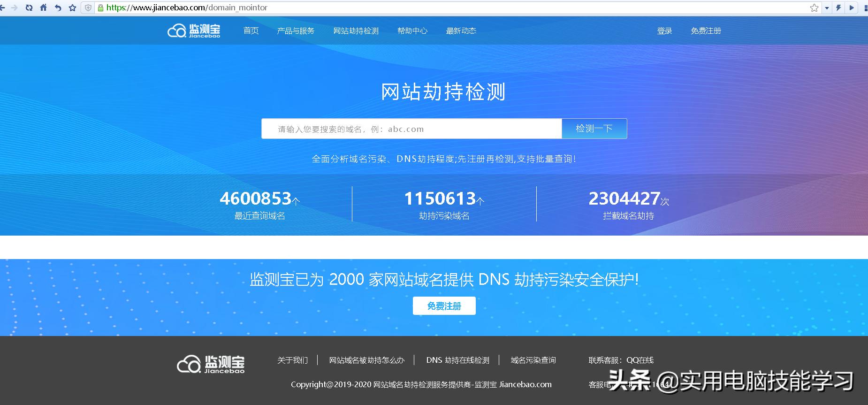Go back with the browser back arrow
Image resolution: width=868 pixels, height=405 pixels.
tap(2, 8)
